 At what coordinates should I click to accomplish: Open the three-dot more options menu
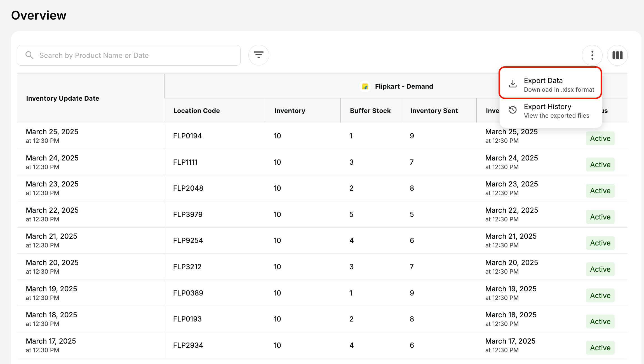[592, 55]
